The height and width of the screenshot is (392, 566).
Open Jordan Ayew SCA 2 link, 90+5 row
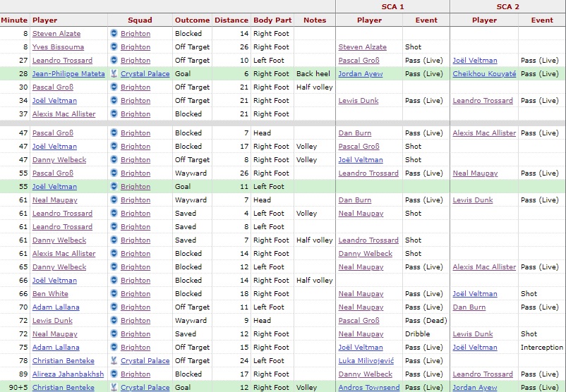pyautogui.click(x=475, y=387)
